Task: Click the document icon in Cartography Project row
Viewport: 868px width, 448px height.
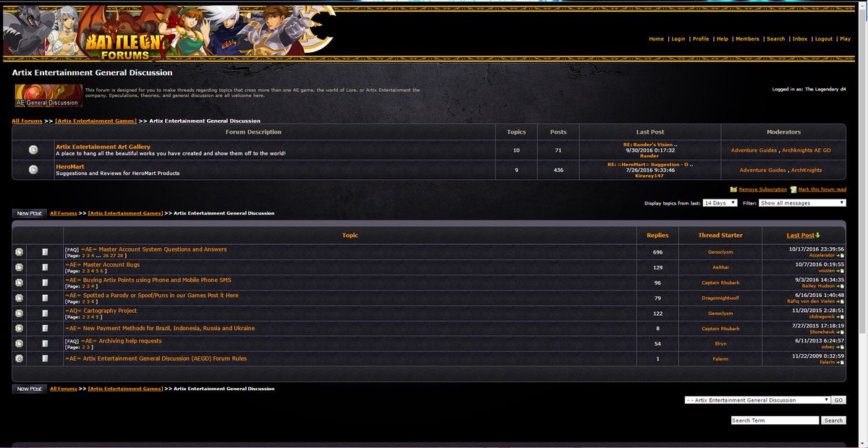Action: point(45,313)
